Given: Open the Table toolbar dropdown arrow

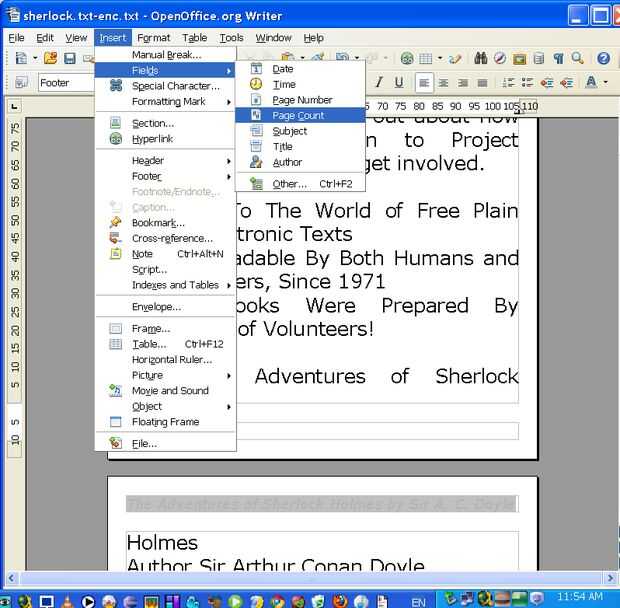Looking at the screenshot, I should [x=440, y=59].
